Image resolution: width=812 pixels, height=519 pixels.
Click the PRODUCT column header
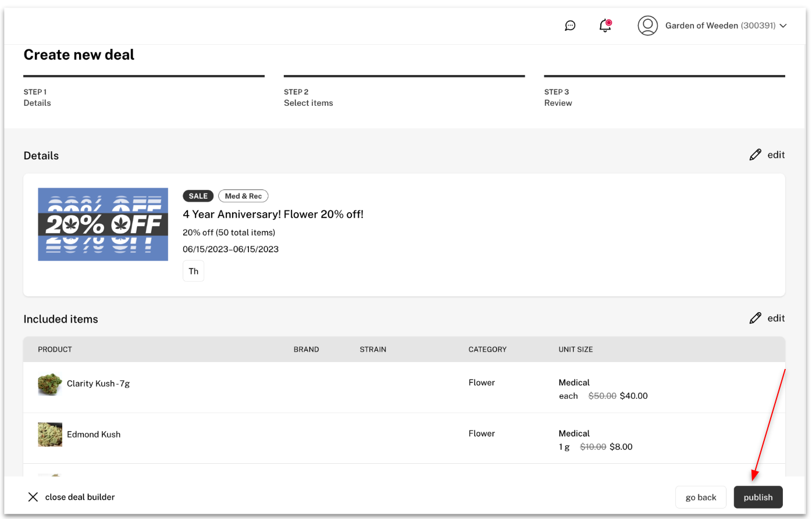click(x=55, y=349)
